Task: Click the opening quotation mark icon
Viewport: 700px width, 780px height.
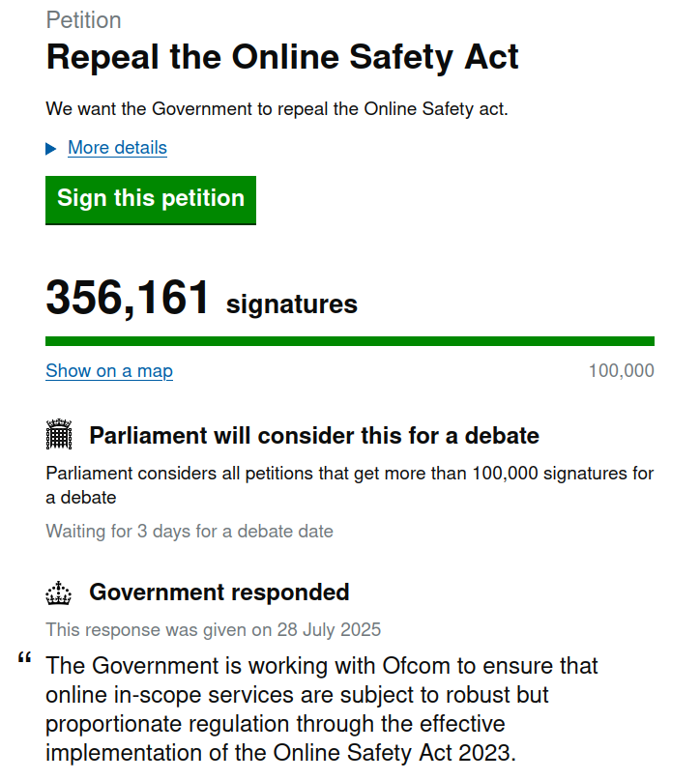Action: (x=25, y=658)
